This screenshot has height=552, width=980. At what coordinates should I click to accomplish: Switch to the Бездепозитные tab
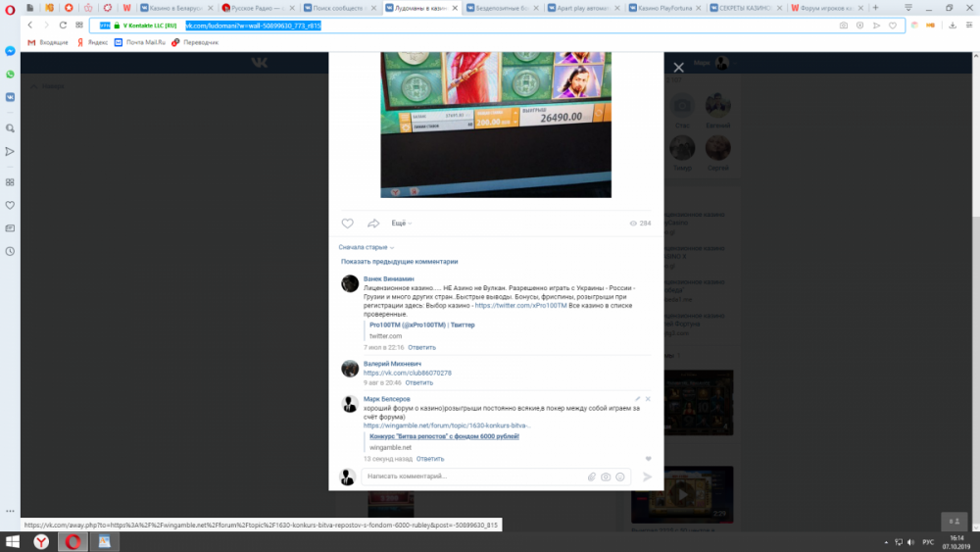point(502,8)
